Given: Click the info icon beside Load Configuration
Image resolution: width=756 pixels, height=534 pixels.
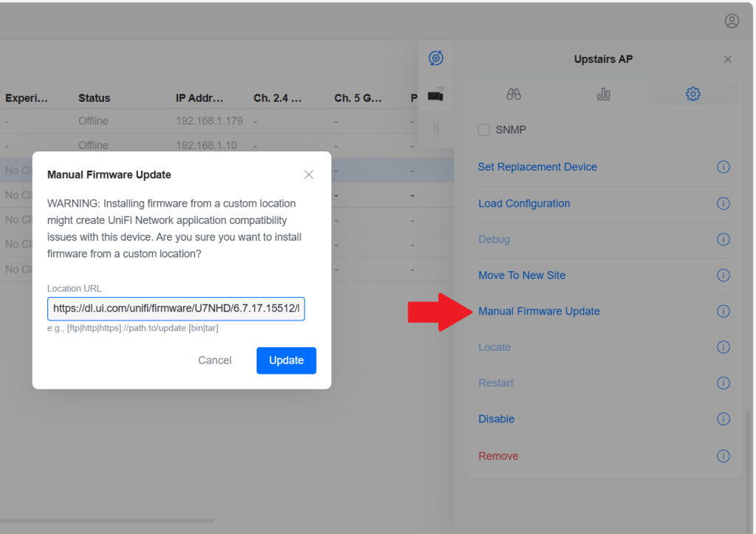Looking at the screenshot, I should (724, 204).
